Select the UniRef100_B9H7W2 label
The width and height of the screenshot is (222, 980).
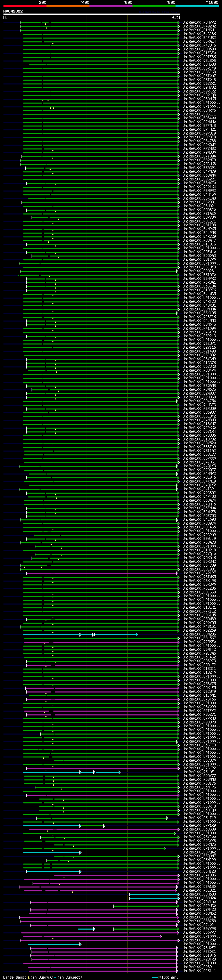(199, 88)
